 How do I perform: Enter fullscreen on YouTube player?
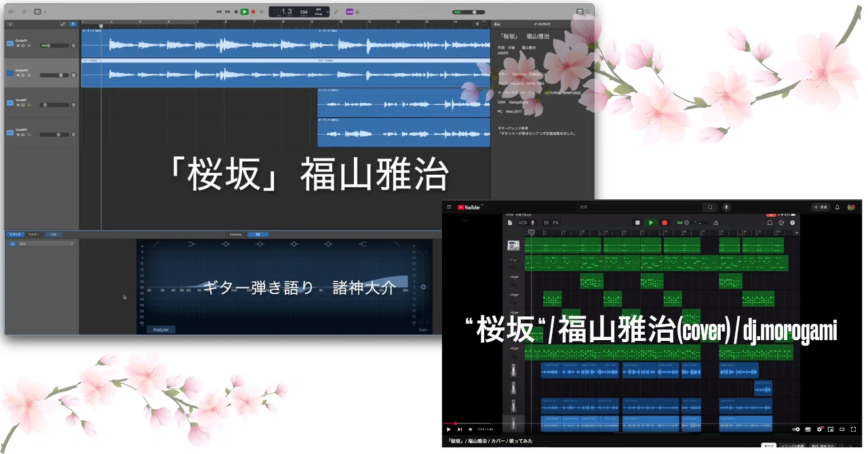[x=853, y=429]
